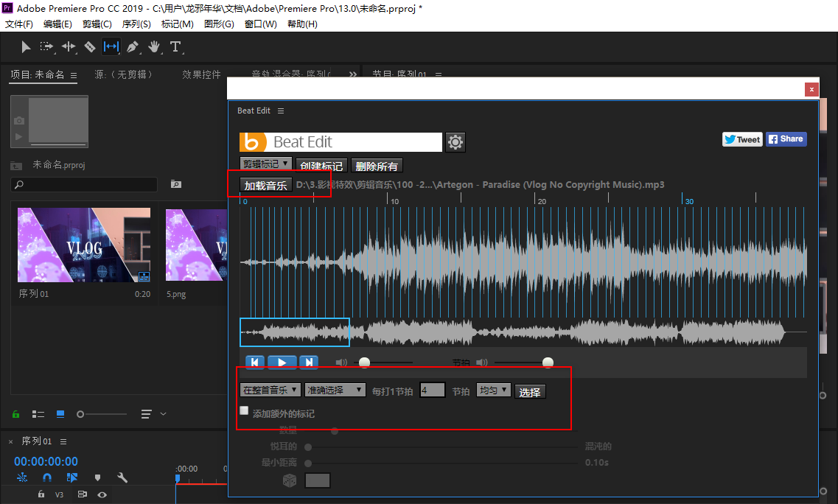This screenshot has height=504, width=838.
Task: Enable 添加额外的标记 checkbox
Action: point(244,410)
